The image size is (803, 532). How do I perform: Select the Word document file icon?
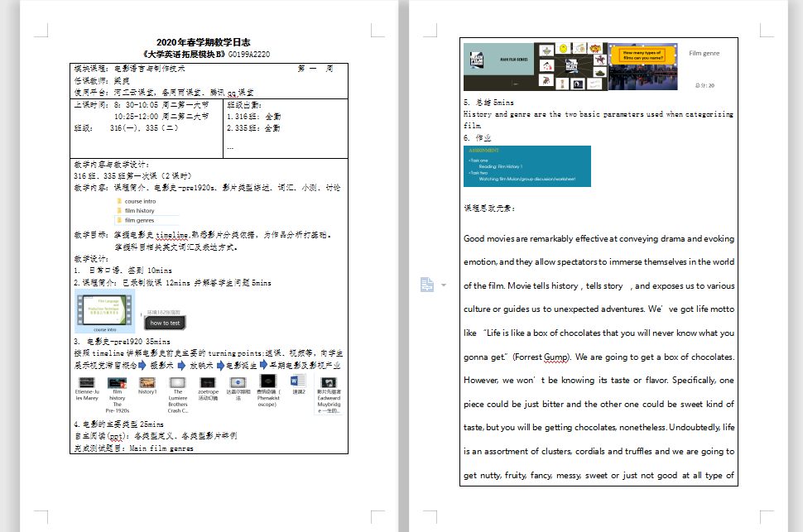click(297, 381)
